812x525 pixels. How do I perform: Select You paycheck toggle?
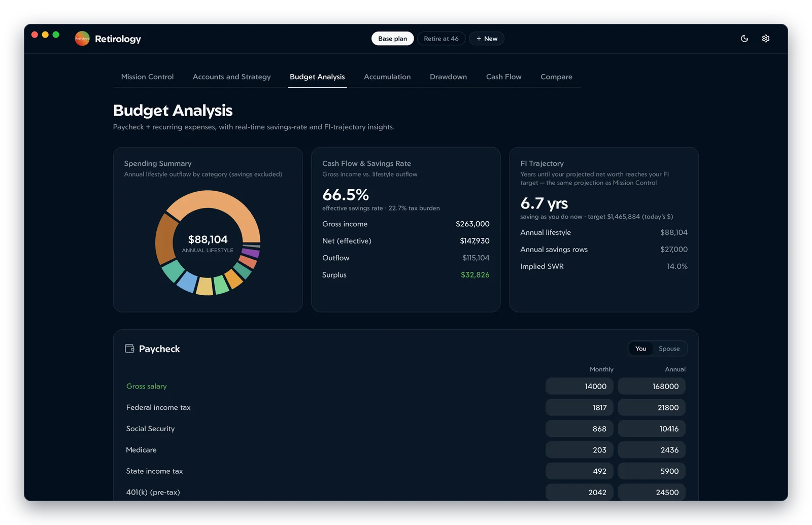(x=641, y=348)
